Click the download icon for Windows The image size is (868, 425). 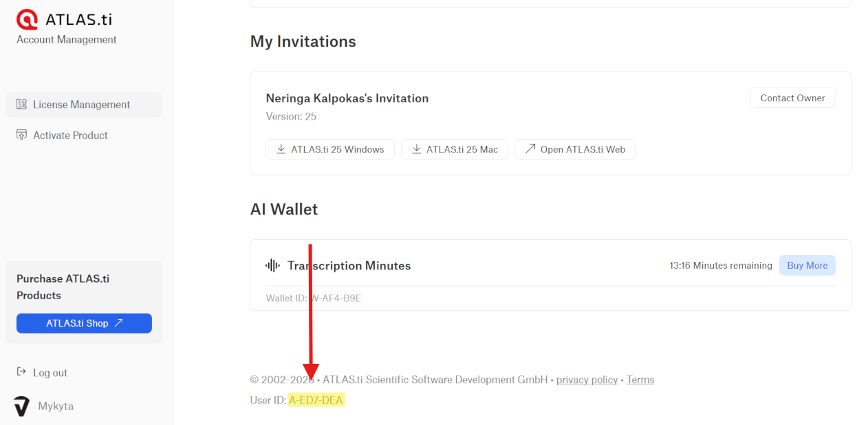pos(281,149)
